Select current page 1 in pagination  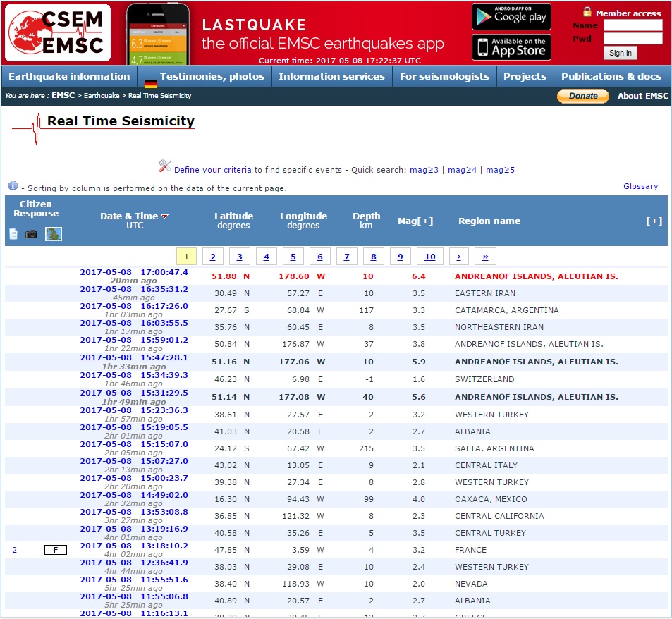[186, 257]
